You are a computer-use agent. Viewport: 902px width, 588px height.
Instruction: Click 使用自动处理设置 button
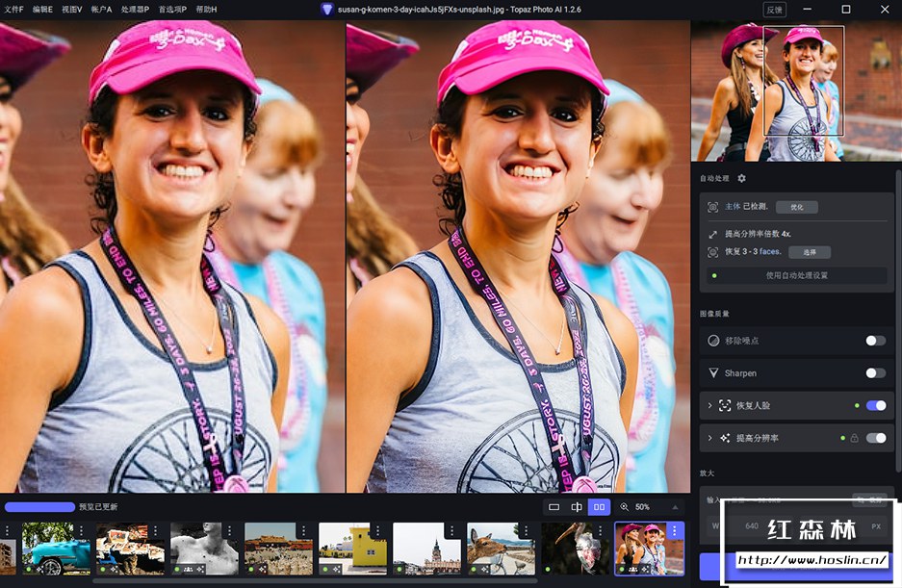(x=797, y=275)
